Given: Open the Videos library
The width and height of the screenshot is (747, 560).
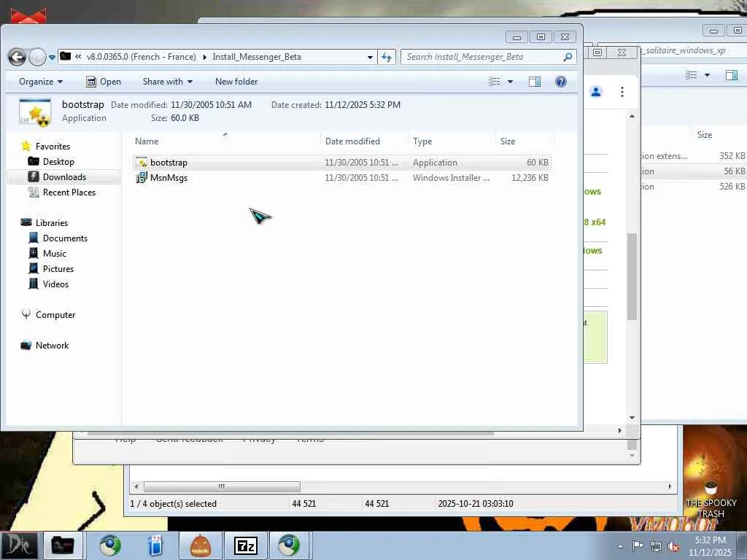Looking at the screenshot, I should point(49,284).
